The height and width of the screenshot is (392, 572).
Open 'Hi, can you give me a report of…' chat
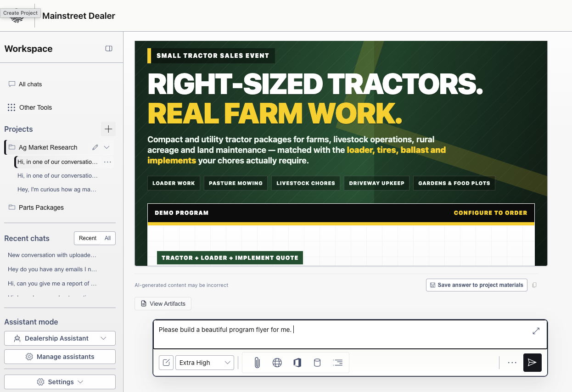click(x=52, y=284)
